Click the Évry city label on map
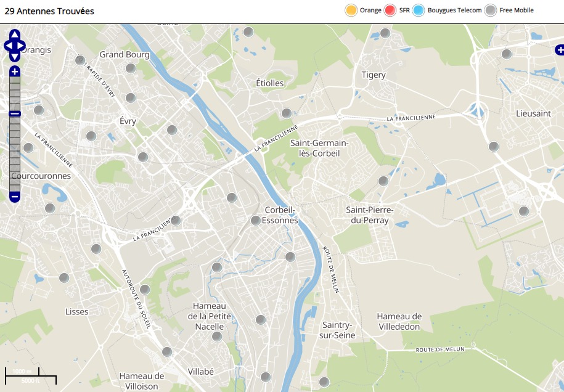The width and height of the screenshot is (564, 392). pyautogui.click(x=128, y=121)
